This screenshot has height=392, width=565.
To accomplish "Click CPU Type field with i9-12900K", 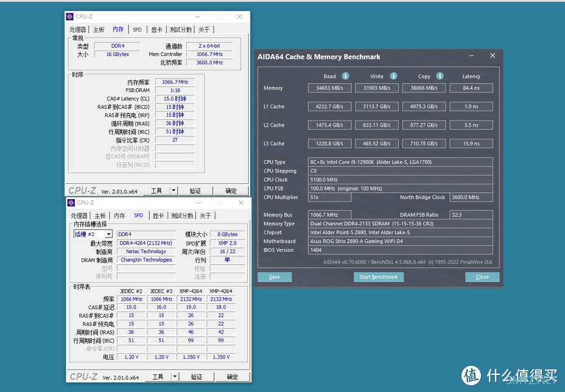I will pyautogui.click(x=401, y=162).
